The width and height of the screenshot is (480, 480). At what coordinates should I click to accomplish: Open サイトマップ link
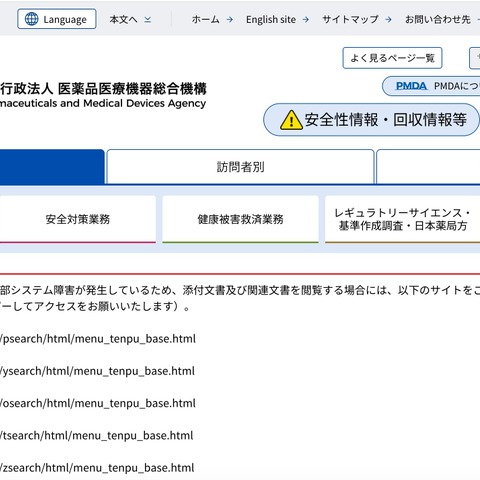coord(350,20)
